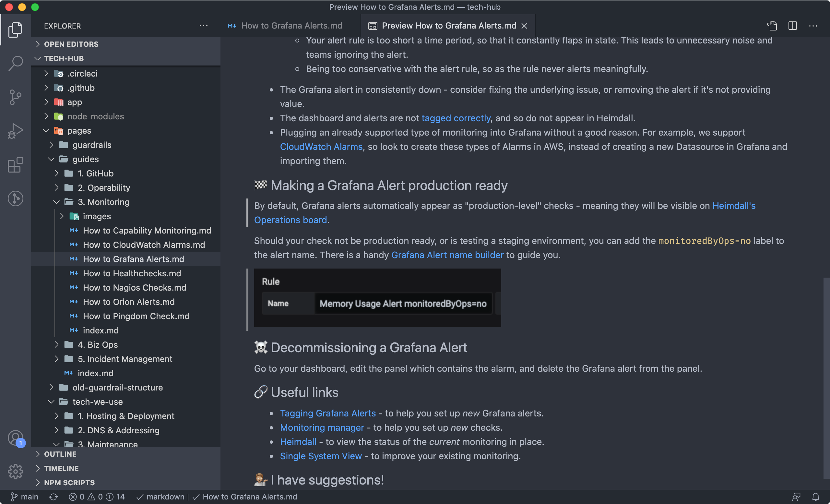Collapse the 3. Monitoring folder
Image resolution: width=830 pixels, height=504 pixels.
103,202
